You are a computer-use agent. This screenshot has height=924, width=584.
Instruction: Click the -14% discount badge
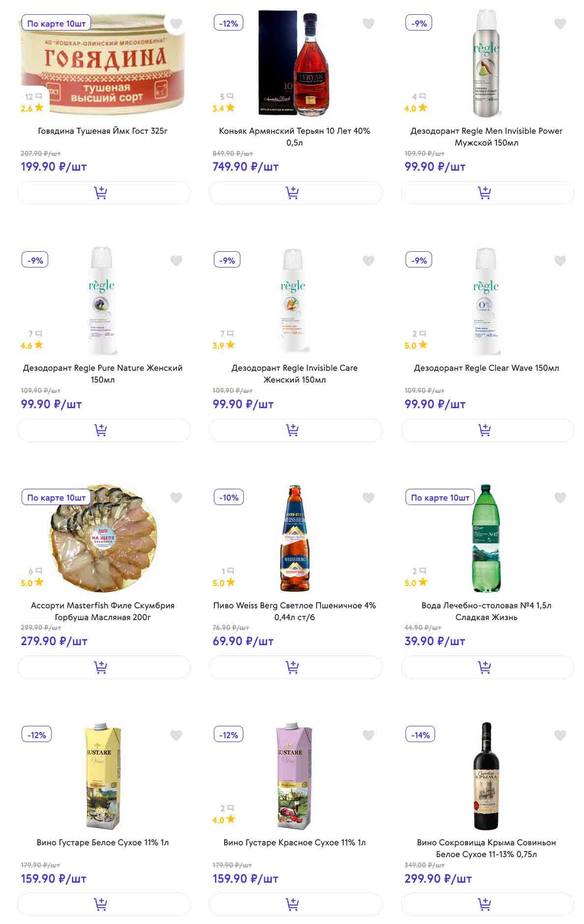420,735
